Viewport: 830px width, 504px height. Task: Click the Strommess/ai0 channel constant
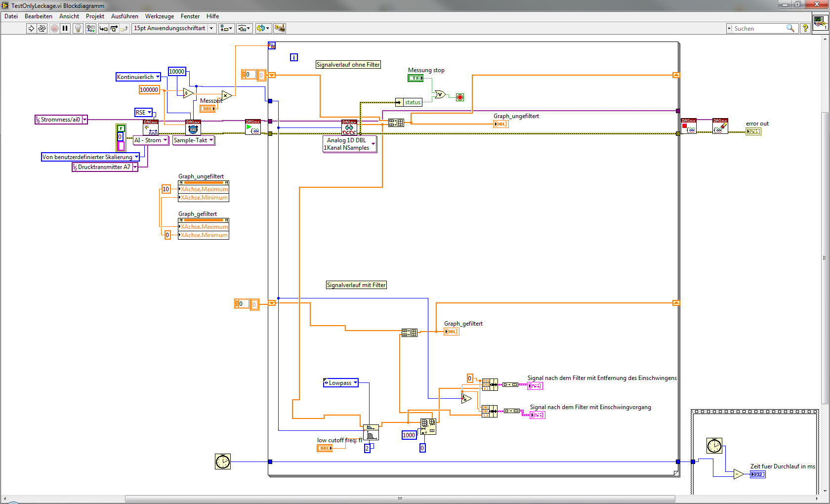pyautogui.click(x=60, y=120)
